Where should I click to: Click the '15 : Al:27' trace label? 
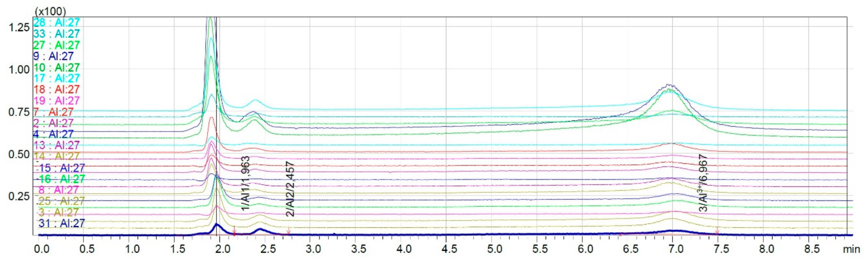coord(62,168)
